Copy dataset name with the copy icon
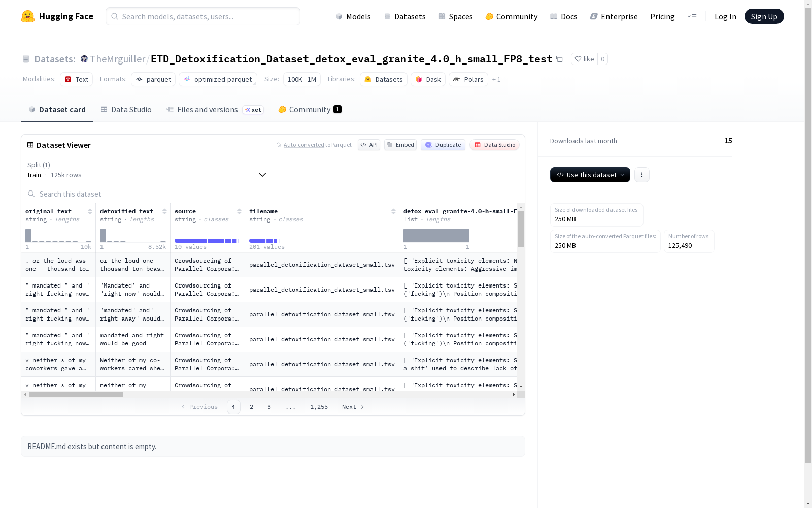812x508 pixels. coord(559,59)
